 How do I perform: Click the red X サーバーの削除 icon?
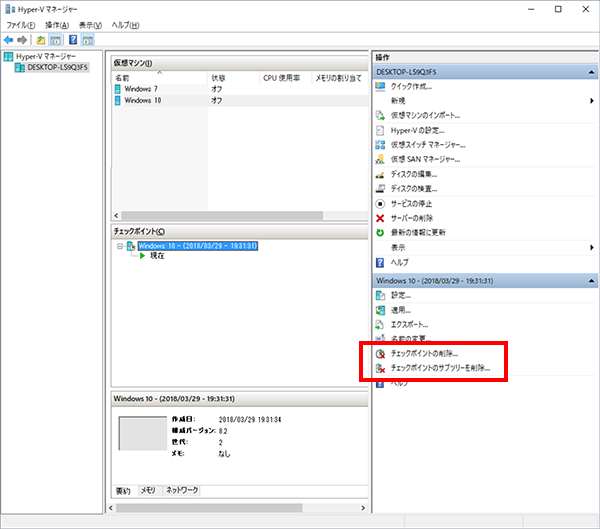point(380,218)
